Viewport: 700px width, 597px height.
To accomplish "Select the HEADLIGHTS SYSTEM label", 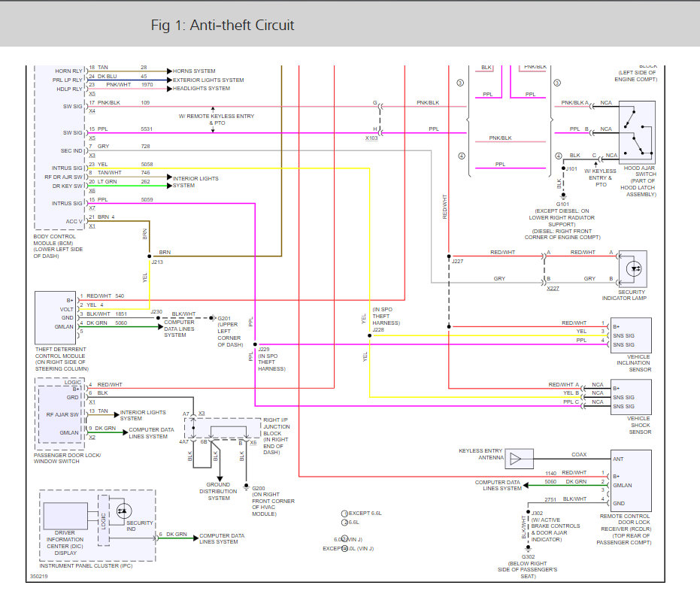I will click(202, 89).
